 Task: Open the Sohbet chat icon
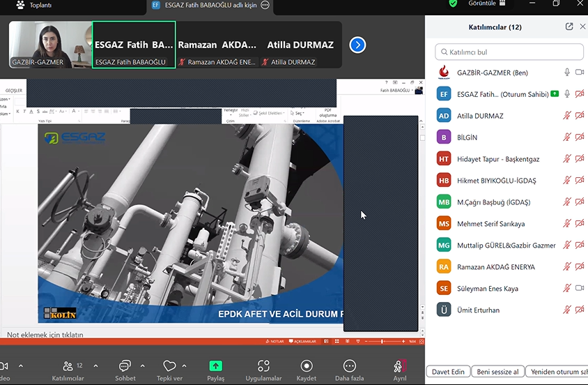click(x=125, y=366)
